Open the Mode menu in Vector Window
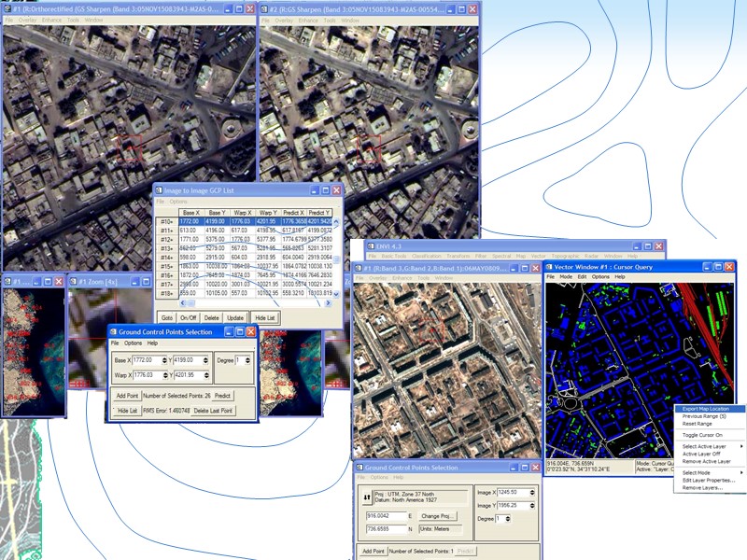 click(566, 276)
